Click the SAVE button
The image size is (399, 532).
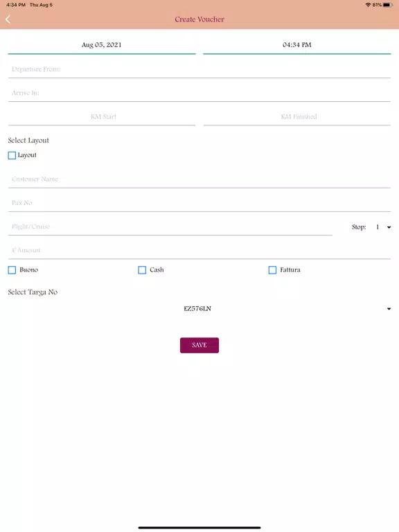[199, 345]
